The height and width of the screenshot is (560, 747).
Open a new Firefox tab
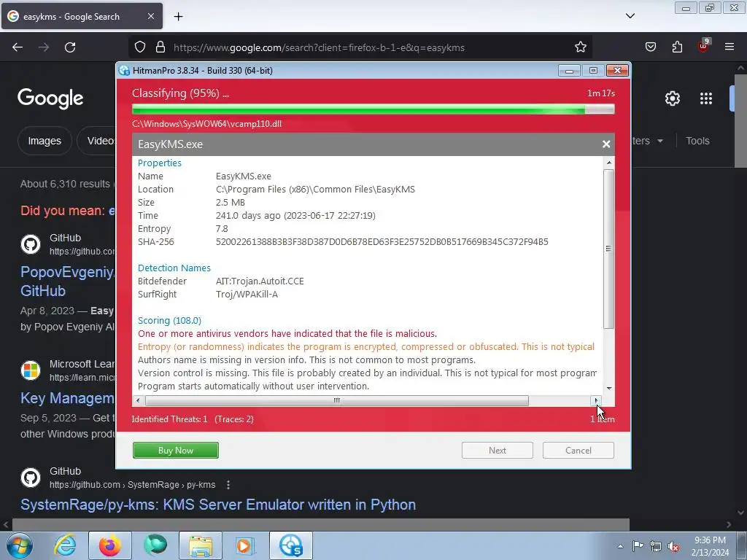tap(178, 17)
